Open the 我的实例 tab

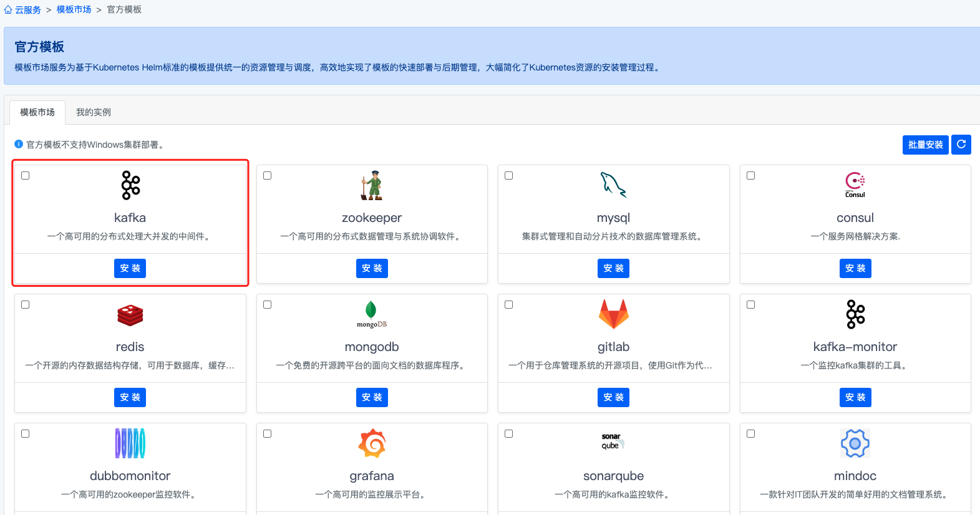94,112
